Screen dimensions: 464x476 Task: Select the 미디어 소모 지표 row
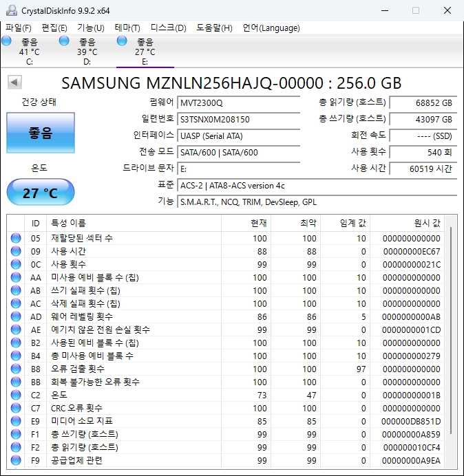pos(226,421)
